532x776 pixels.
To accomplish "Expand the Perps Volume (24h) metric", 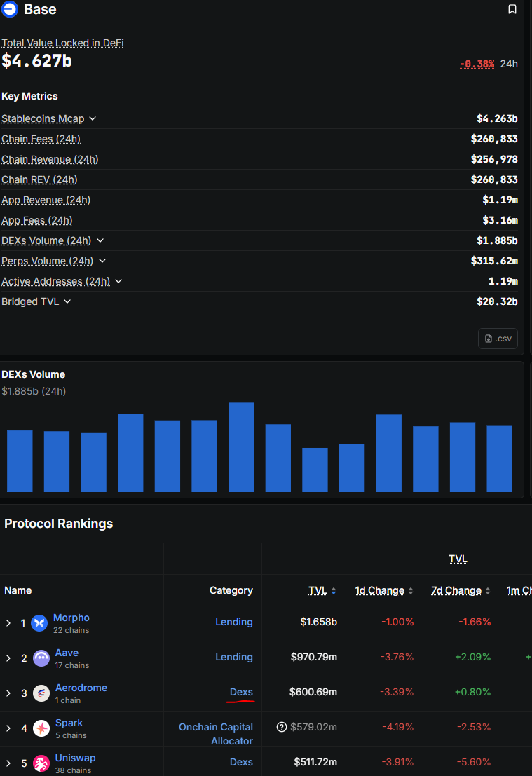I will point(102,261).
